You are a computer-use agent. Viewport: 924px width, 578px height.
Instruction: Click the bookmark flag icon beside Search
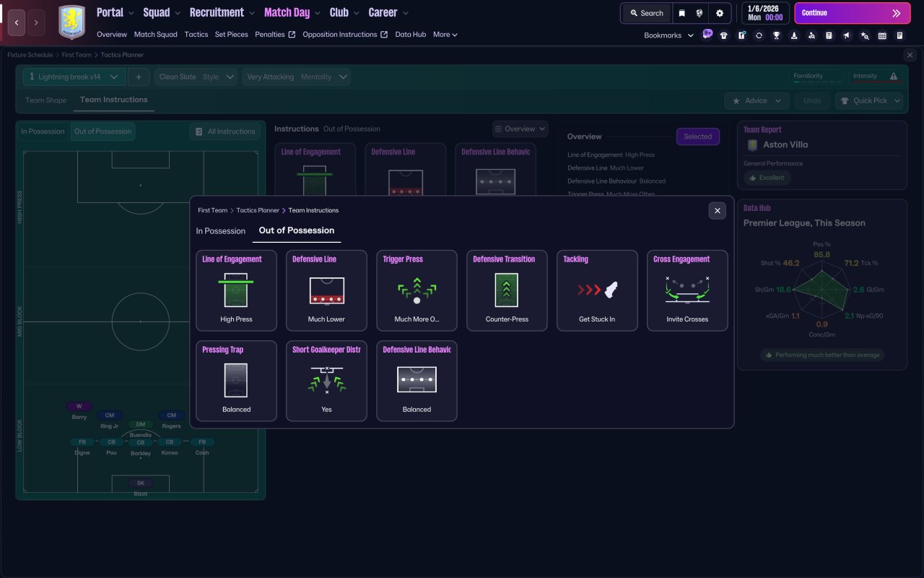tap(681, 13)
